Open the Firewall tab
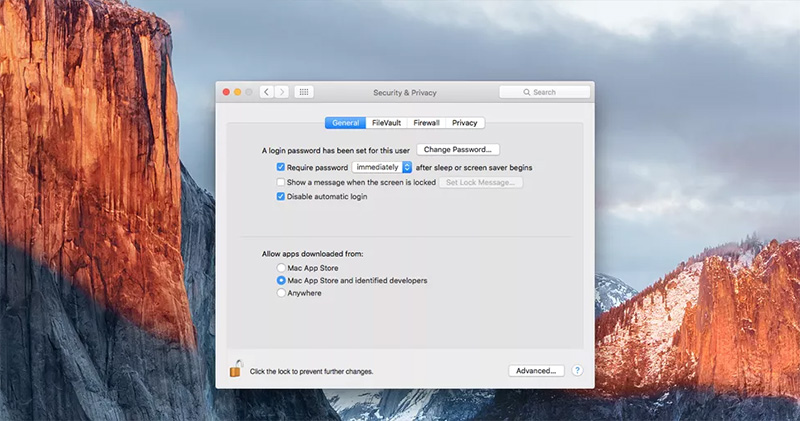 [426, 122]
